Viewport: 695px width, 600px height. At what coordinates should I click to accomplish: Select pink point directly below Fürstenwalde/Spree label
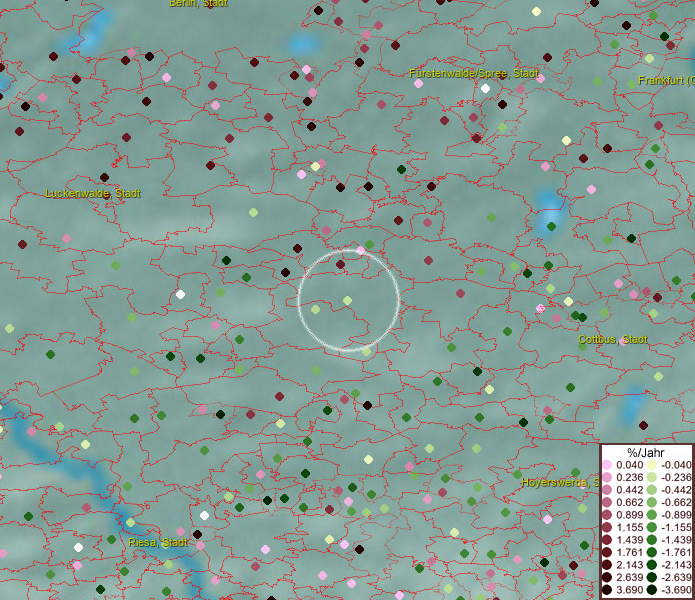418,83
